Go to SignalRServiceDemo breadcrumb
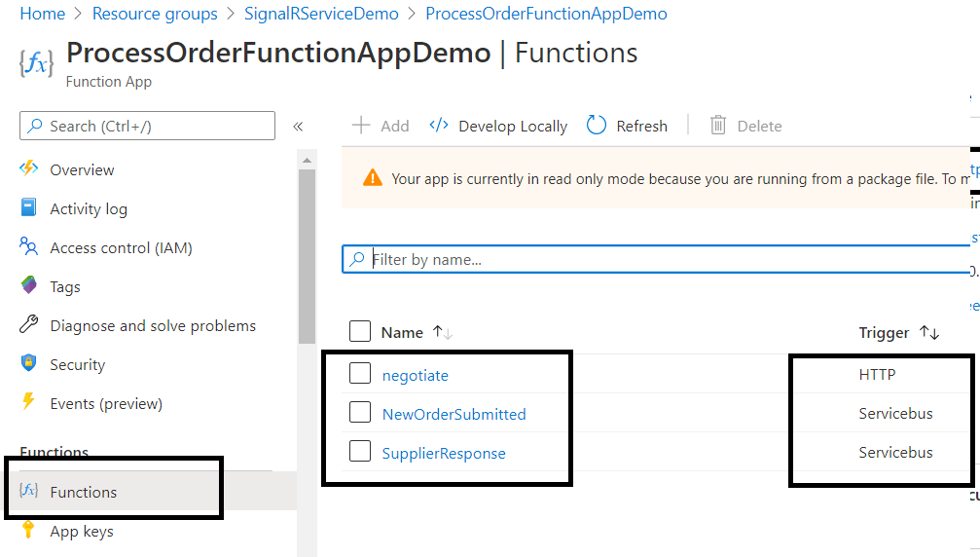This screenshot has width=980, height=557. (x=321, y=13)
